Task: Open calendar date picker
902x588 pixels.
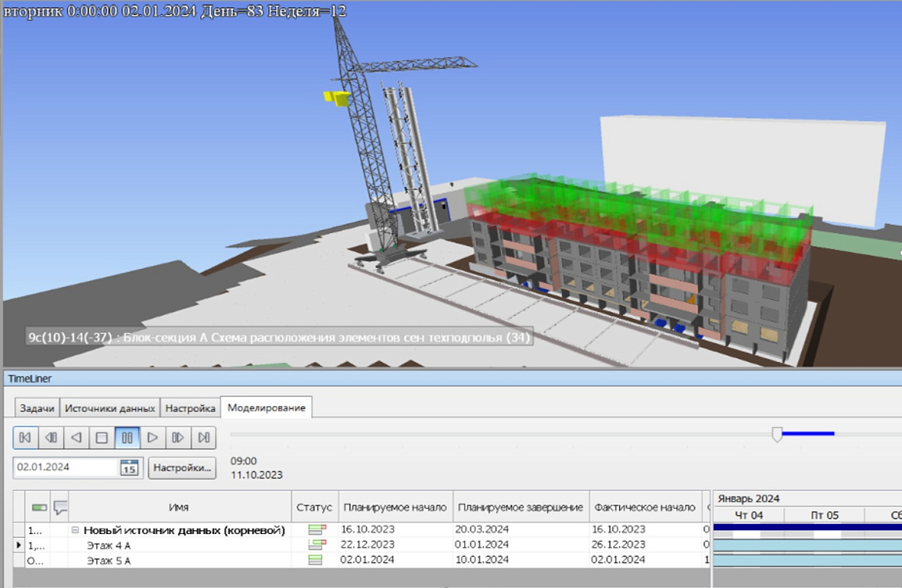Action: click(x=129, y=468)
